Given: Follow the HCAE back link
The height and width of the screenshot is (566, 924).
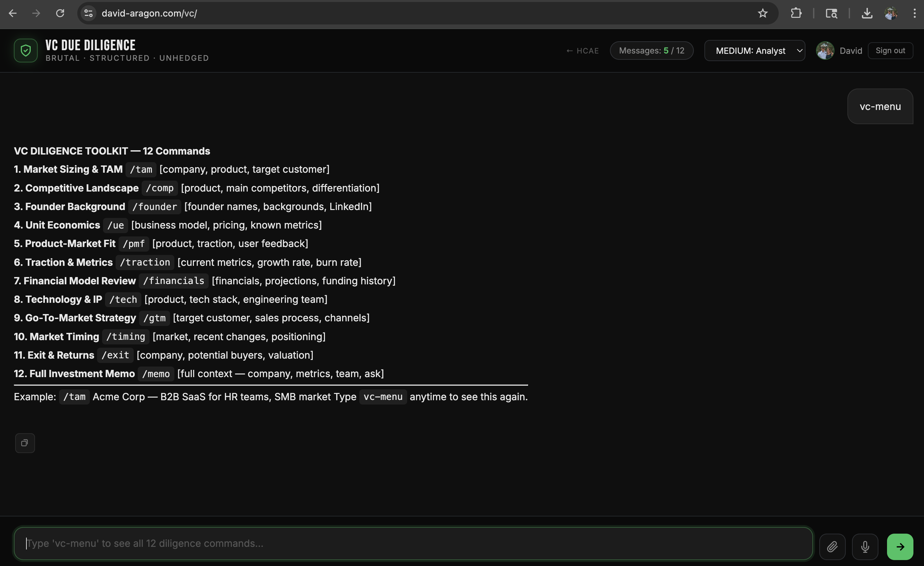Looking at the screenshot, I should point(582,51).
